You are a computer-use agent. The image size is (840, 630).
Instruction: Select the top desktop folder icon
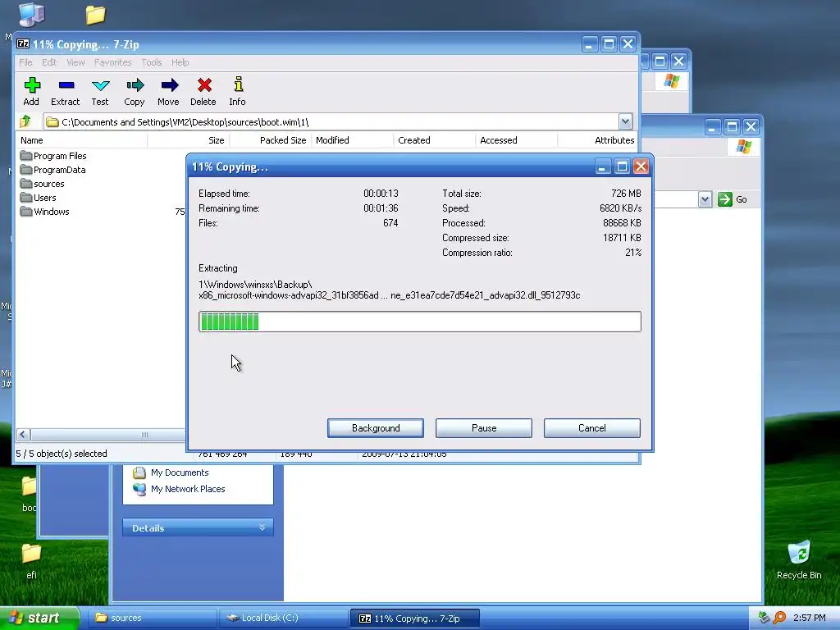point(95,15)
